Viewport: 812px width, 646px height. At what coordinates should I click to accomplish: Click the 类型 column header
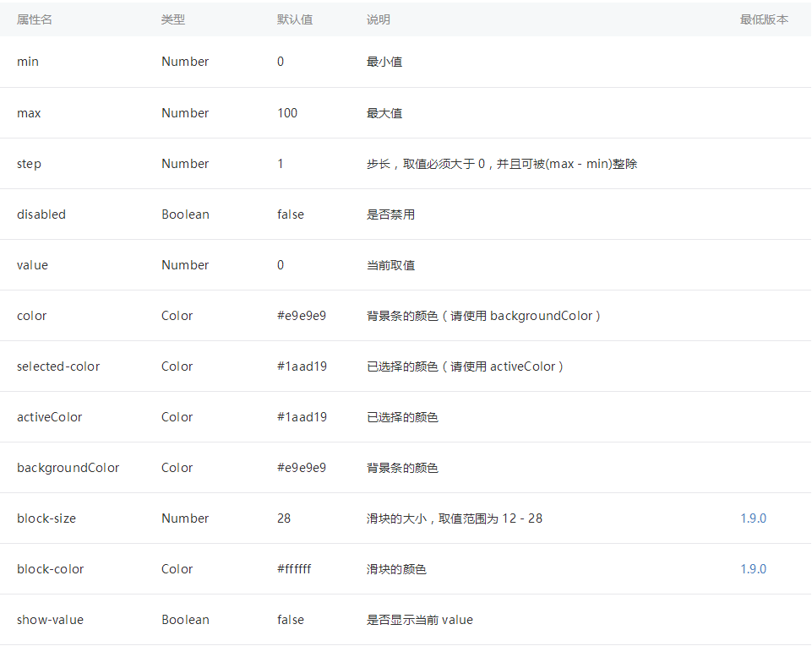(173, 19)
